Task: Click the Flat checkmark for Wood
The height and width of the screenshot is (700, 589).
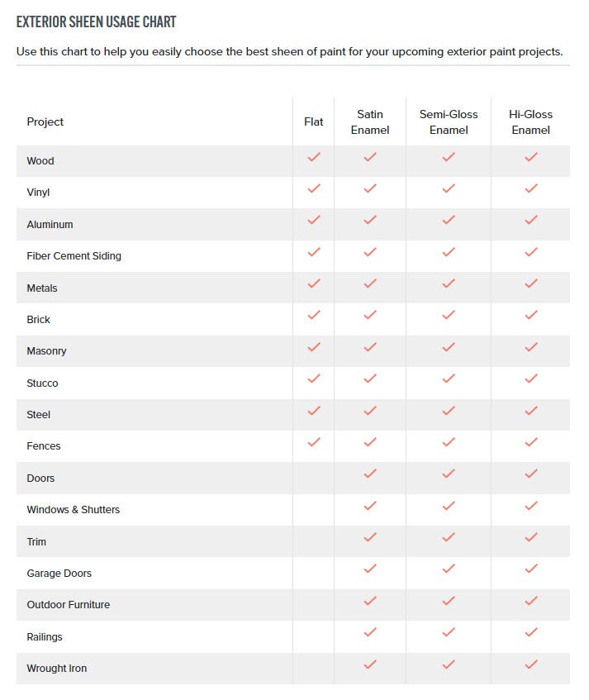Action: click(314, 157)
